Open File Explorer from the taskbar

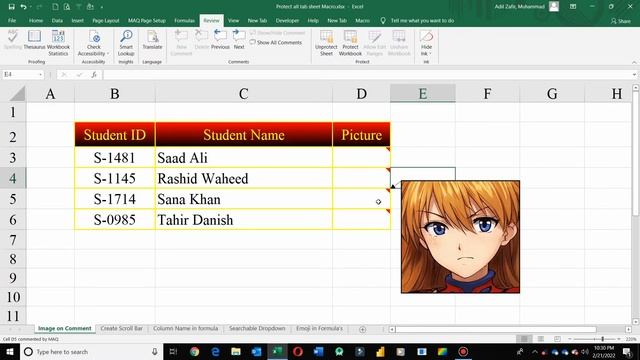click(236, 351)
